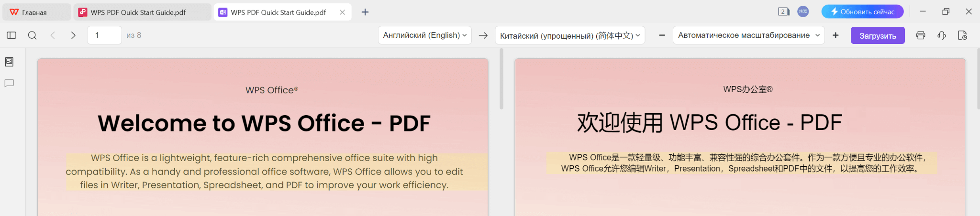Expand the source language dropdown Английский
The image size is (980, 216).
pos(424,35)
